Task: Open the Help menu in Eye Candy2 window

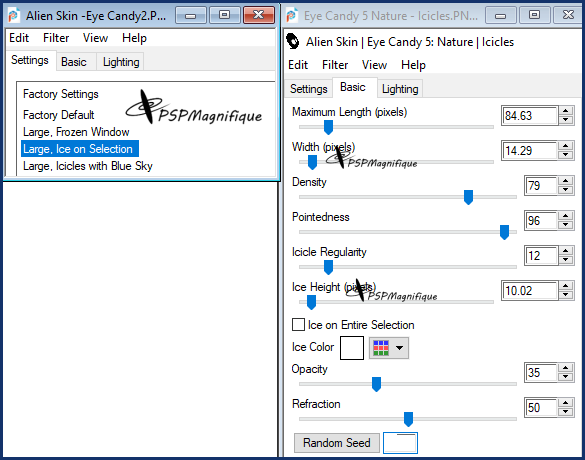Action: pos(134,38)
